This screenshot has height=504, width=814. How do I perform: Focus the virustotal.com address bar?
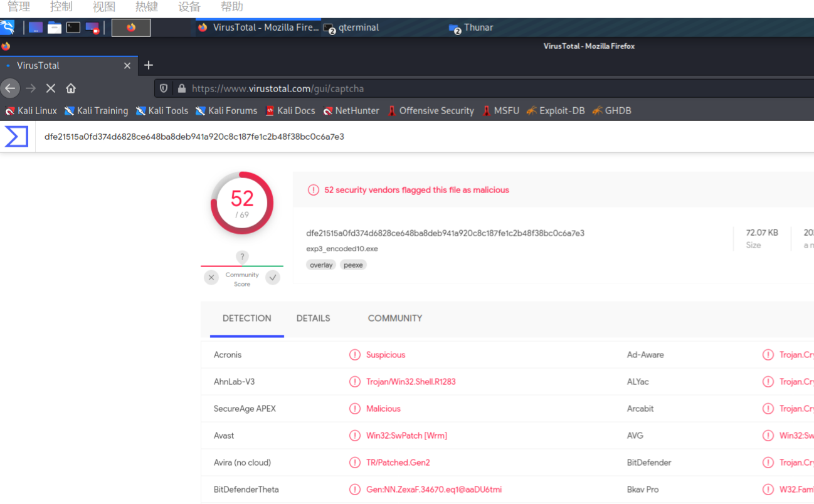[x=484, y=88]
